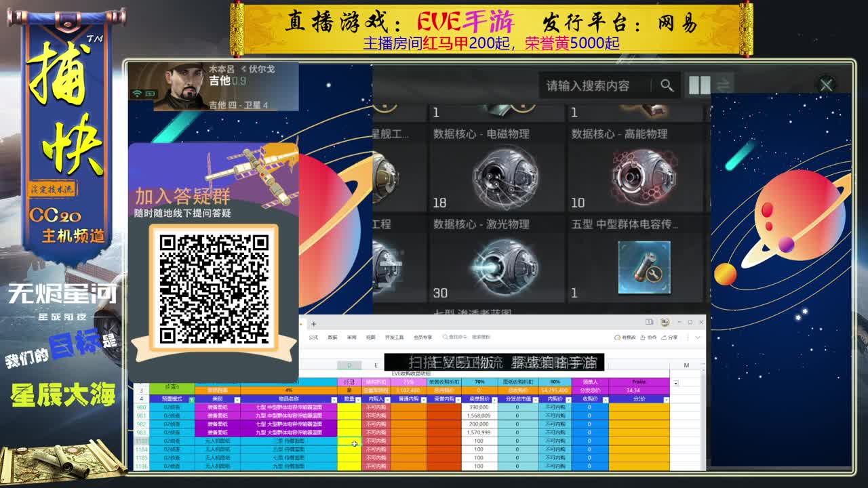Open the 收购价 column filter dropdown
The height and width of the screenshot is (488, 868).
point(605,399)
